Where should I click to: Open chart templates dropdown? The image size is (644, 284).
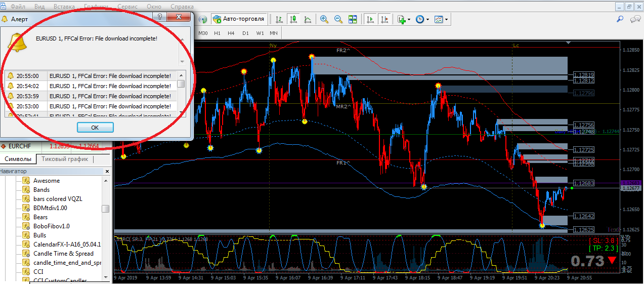point(441,19)
